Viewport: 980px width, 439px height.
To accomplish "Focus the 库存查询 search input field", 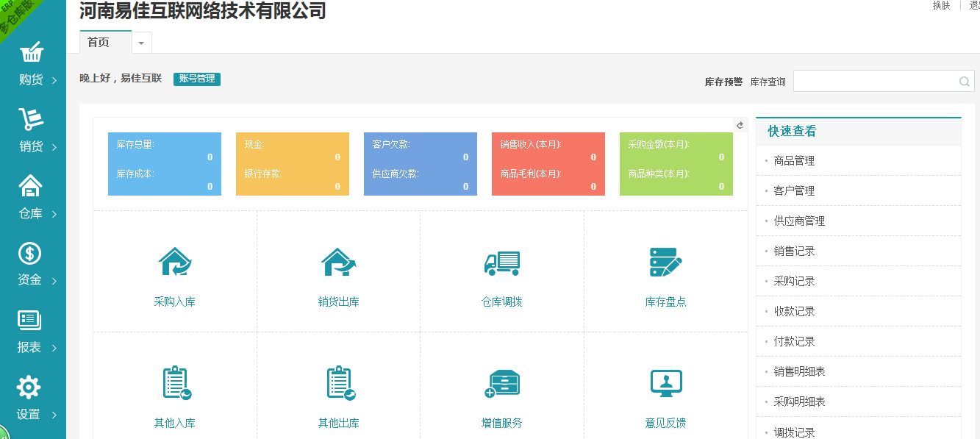I will pyautogui.click(x=875, y=82).
